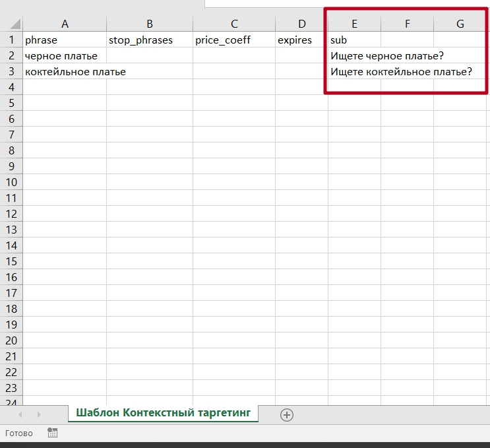Select column E header
The image size is (490, 448).
click(x=354, y=24)
